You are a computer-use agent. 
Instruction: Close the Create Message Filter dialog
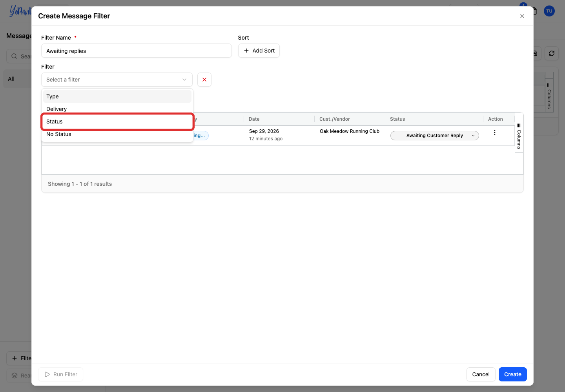click(522, 16)
